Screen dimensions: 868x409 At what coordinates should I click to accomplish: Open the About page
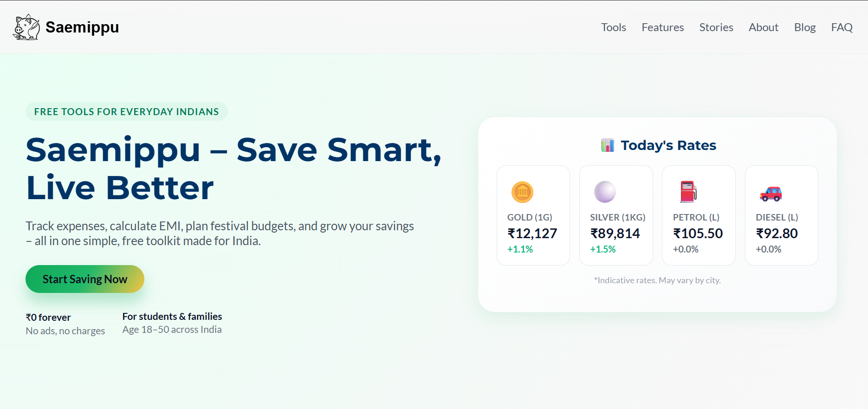pyautogui.click(x=763, y=27)
